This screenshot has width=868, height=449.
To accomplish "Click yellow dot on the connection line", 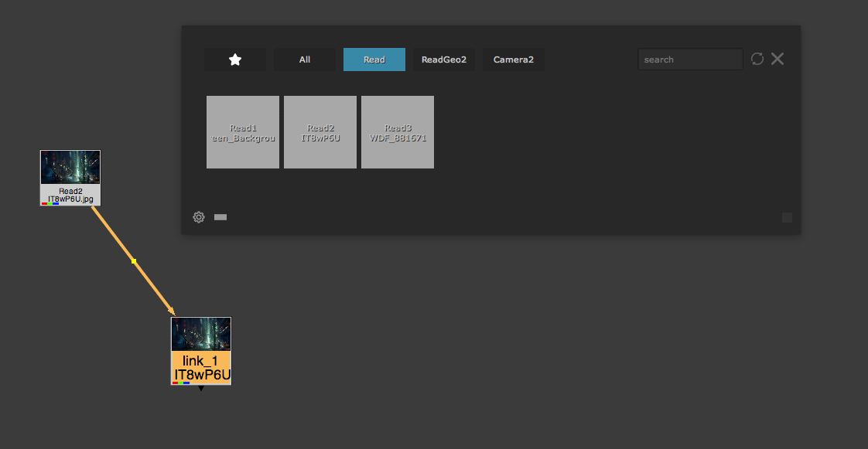I will point(134,262).
